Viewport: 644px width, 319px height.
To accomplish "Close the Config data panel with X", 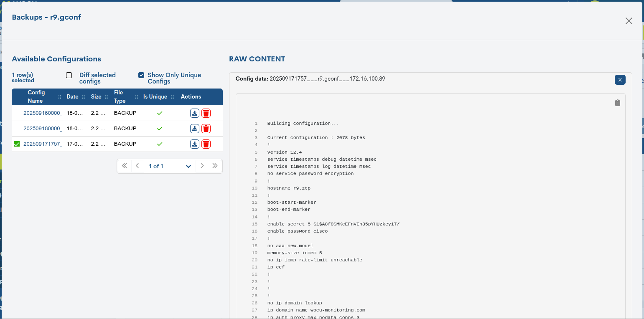I will tap(620, 80).
